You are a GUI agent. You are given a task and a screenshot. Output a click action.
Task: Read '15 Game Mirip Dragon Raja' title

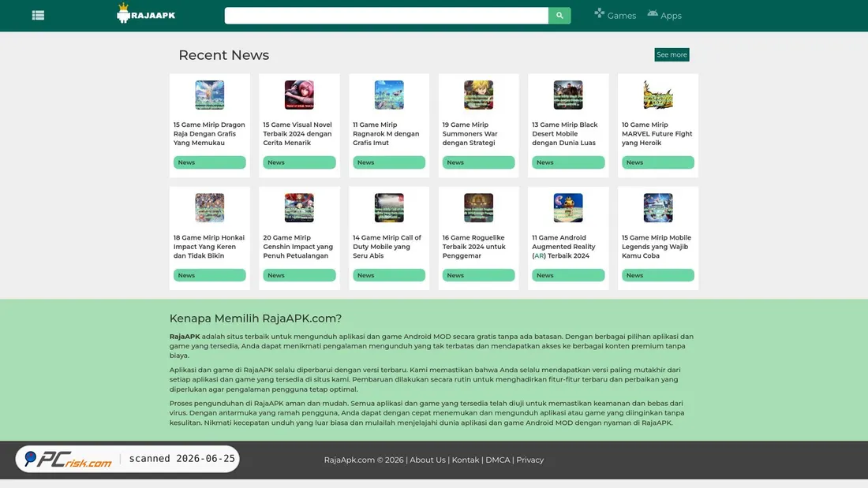pyautogui.click(x=209, y=134)
